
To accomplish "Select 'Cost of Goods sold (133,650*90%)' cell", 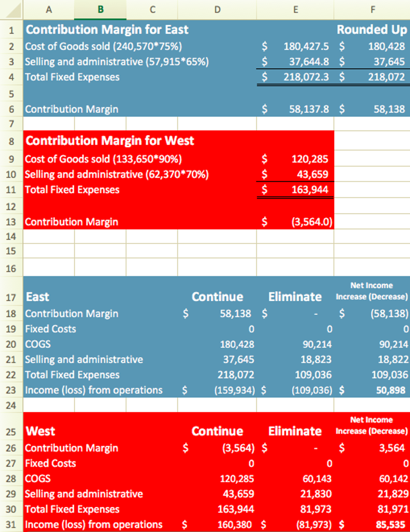I will tap(103, 159).
